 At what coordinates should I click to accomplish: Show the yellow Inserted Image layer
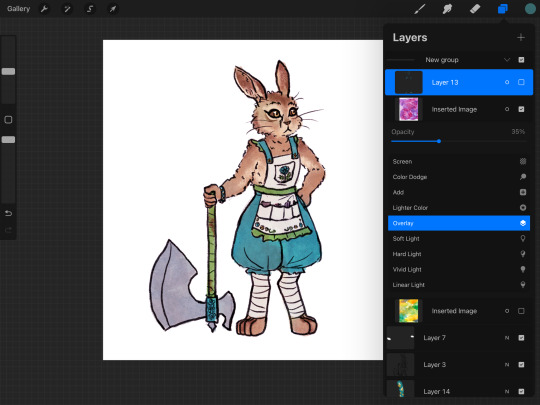tap(521, 311)
